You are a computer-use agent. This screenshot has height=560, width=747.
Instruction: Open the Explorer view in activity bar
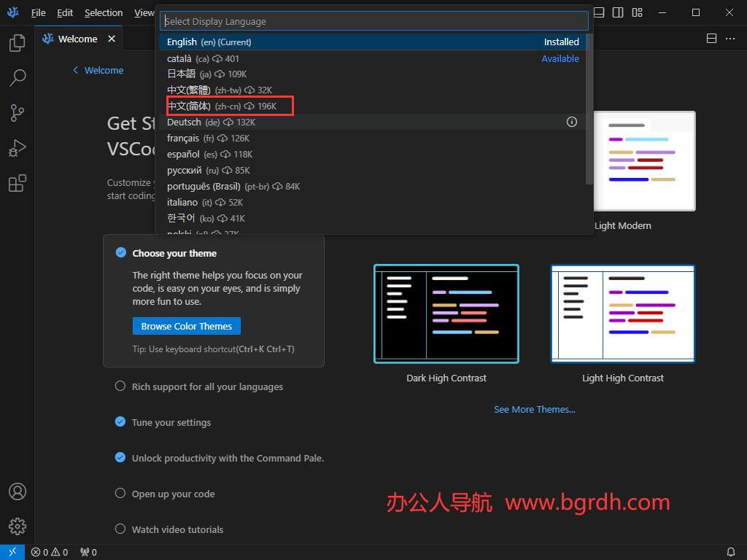point(17,44)
